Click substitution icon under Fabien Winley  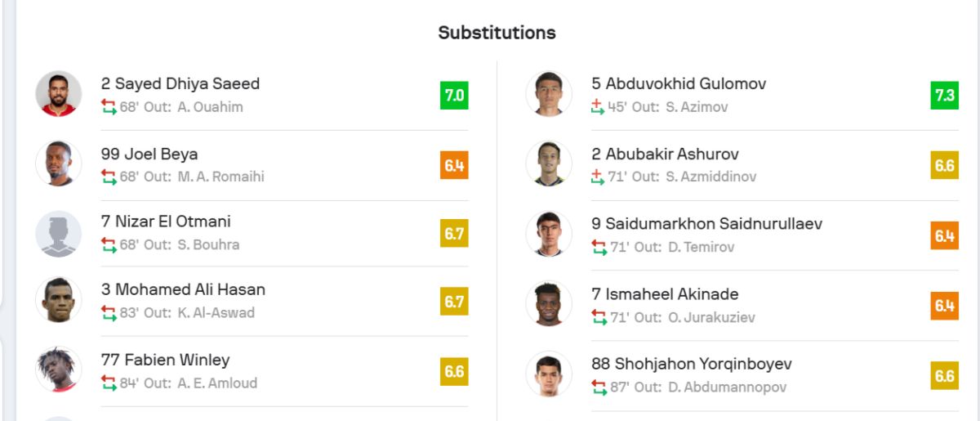point(109,383)
